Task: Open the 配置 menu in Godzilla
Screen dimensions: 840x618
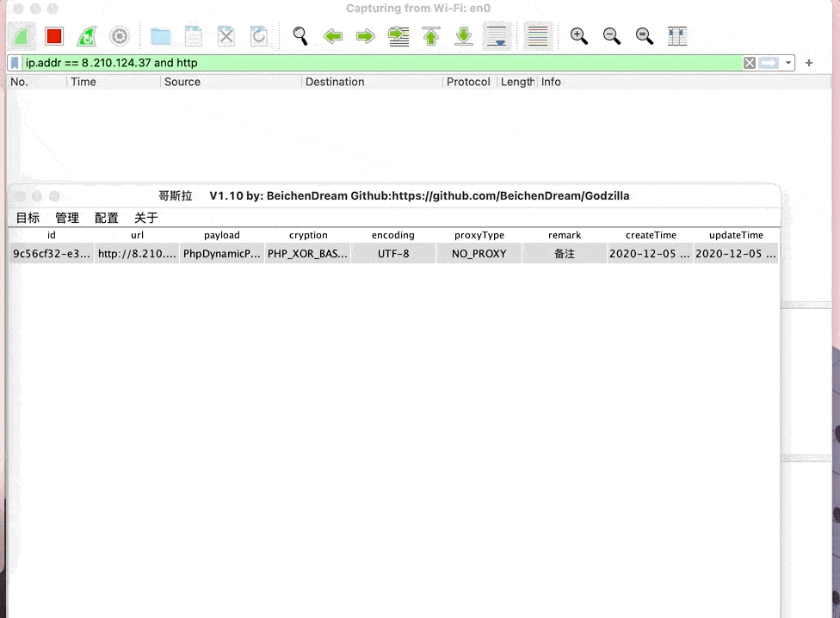Action: pos(107,218)
